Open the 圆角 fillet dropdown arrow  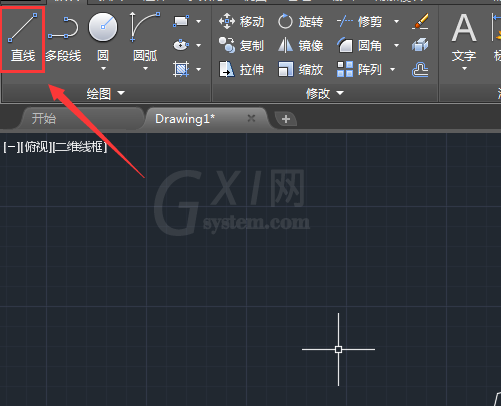[396, 45]
